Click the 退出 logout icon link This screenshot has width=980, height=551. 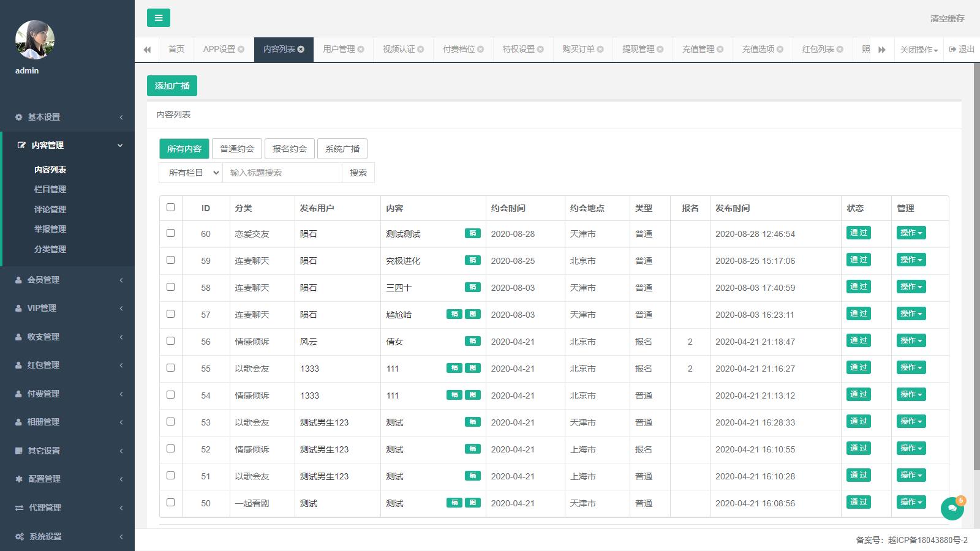962,50
